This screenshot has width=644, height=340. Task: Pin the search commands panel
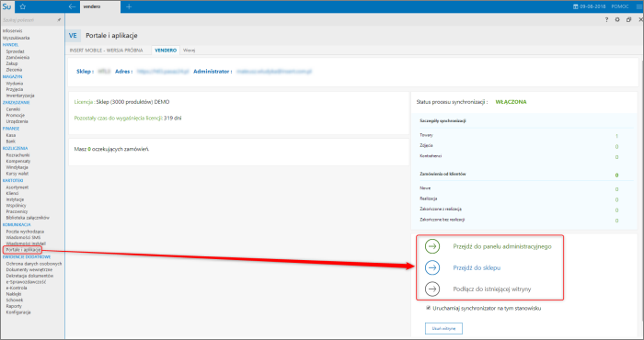click(x=59, y=19)
